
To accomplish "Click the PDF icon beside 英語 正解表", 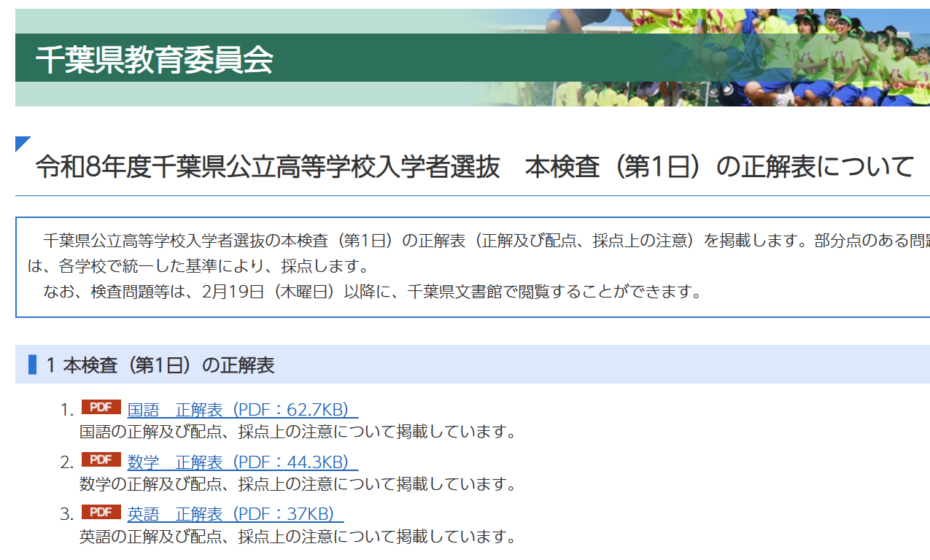I will pos(100,513).
